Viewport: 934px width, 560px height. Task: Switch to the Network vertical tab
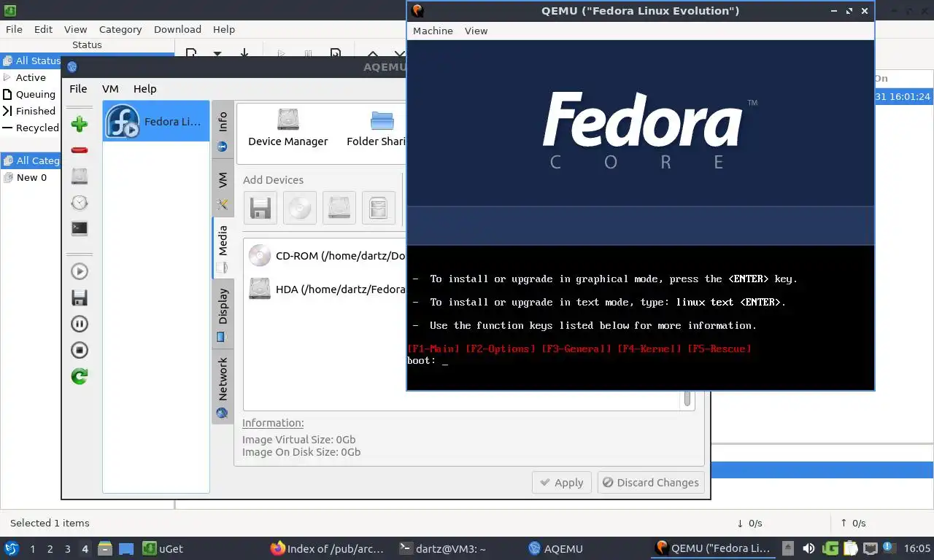(223, 386)
